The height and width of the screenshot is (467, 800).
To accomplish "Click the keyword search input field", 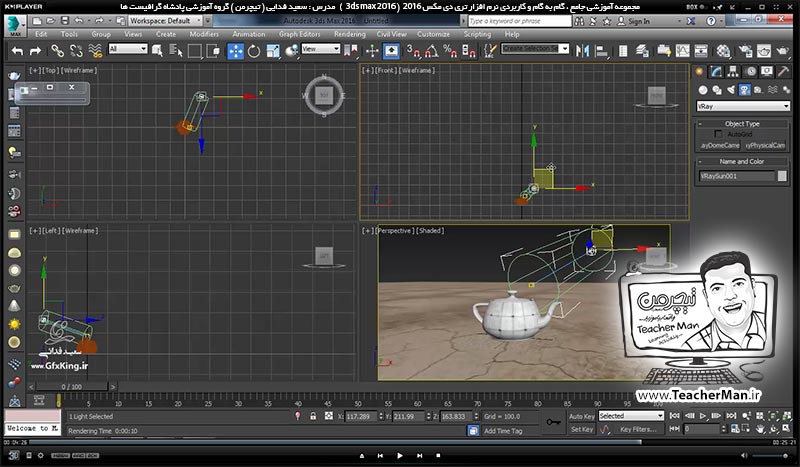I will [519, 21].
